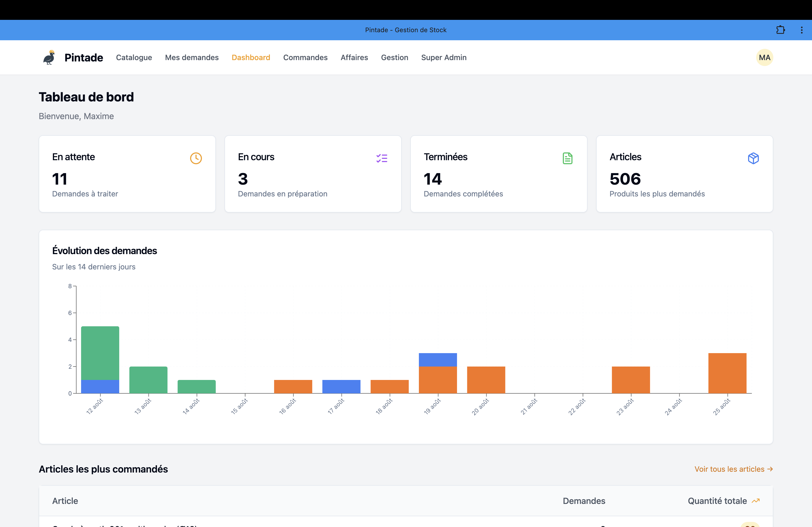Open the Mes demandes section
Viewport: 812px width, 527px height.
tap(192, 57)
